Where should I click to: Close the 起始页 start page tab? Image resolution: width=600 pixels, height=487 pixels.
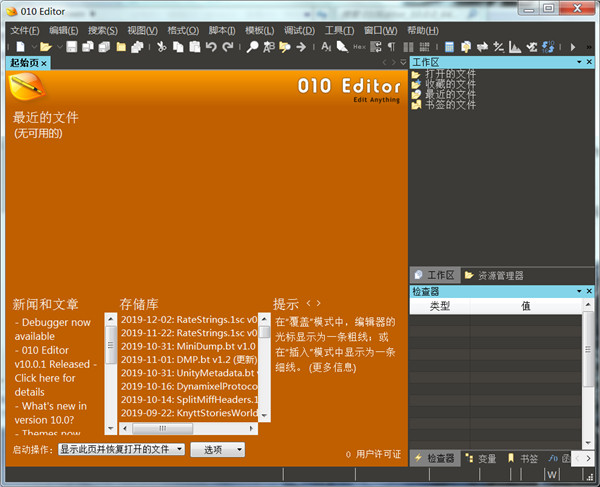[x=44, y=63]
